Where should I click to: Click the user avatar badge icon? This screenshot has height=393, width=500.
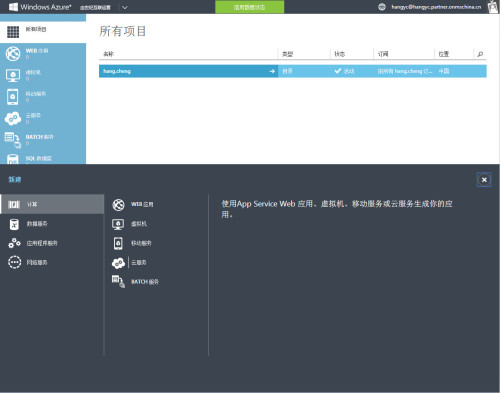(x=493, y=7)
